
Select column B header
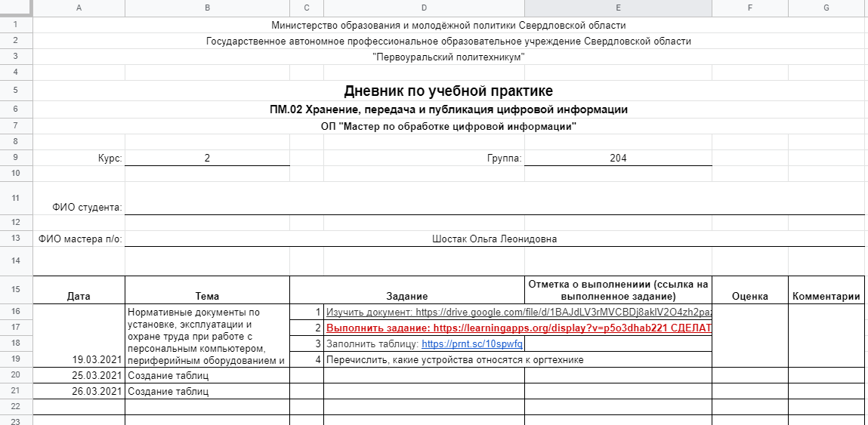208,8
